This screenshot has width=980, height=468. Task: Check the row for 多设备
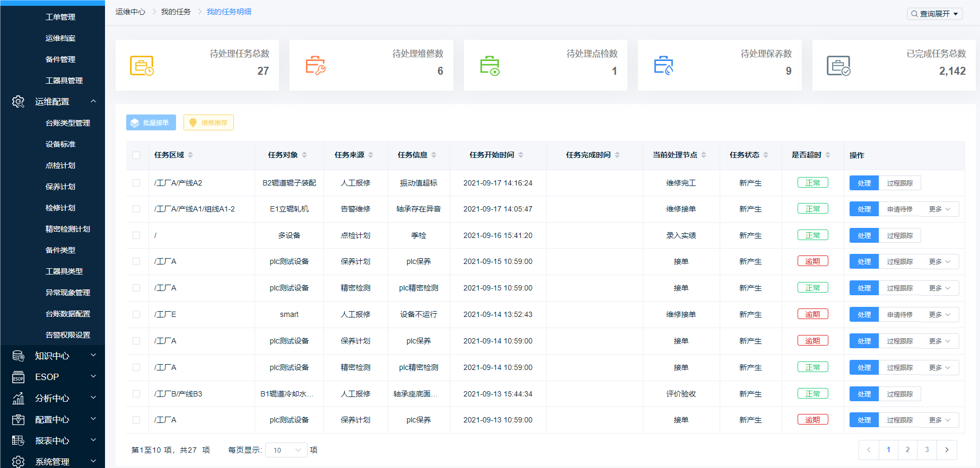coord(136,235)
